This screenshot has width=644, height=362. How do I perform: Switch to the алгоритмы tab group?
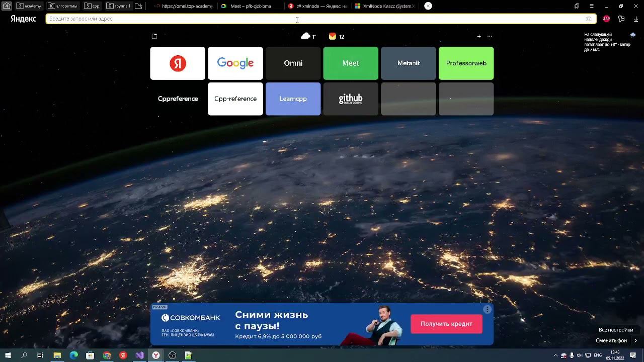(x=63, y=6)
